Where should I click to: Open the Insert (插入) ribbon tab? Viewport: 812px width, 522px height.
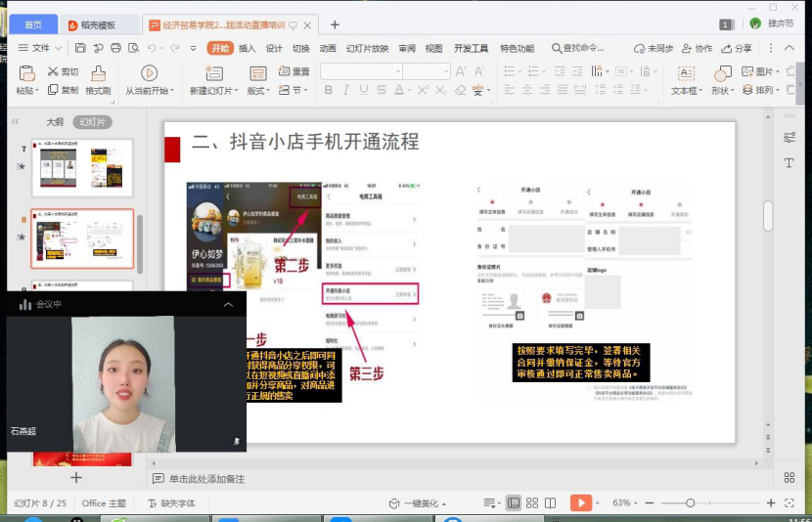pos(247,48)
